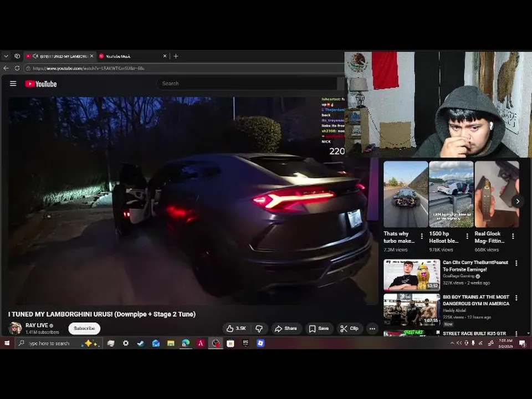Launch Steam from the taskbar
532x399 pixels.
pyautogui.click(x=140, y=344)
